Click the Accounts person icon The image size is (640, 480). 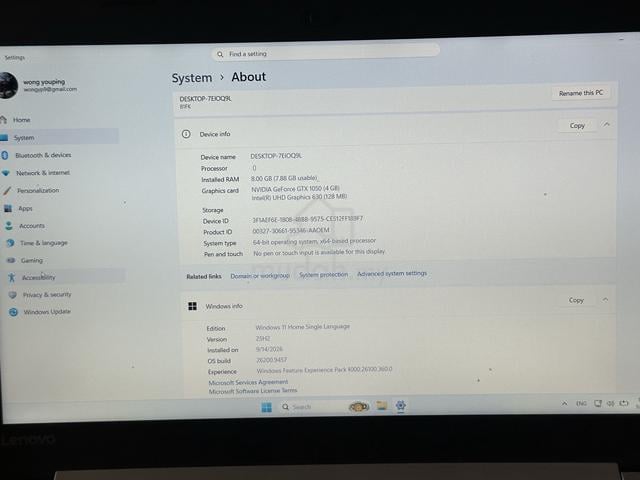pos(9,225)
